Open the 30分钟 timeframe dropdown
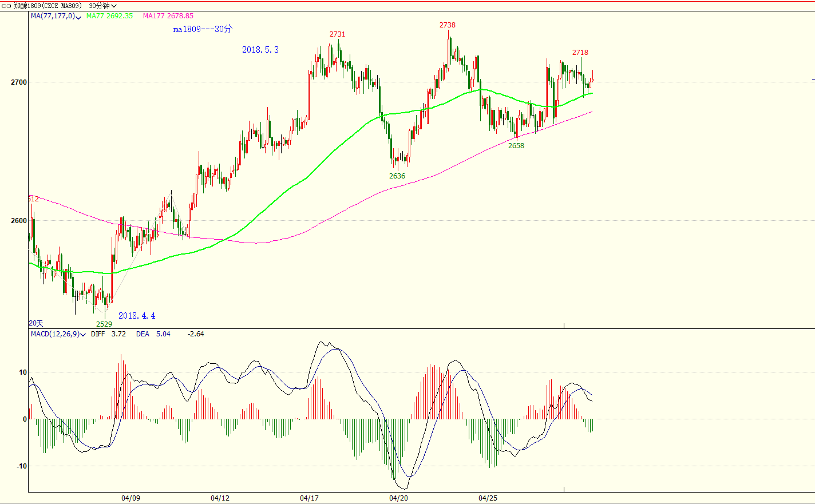 (x=102, y=6)
